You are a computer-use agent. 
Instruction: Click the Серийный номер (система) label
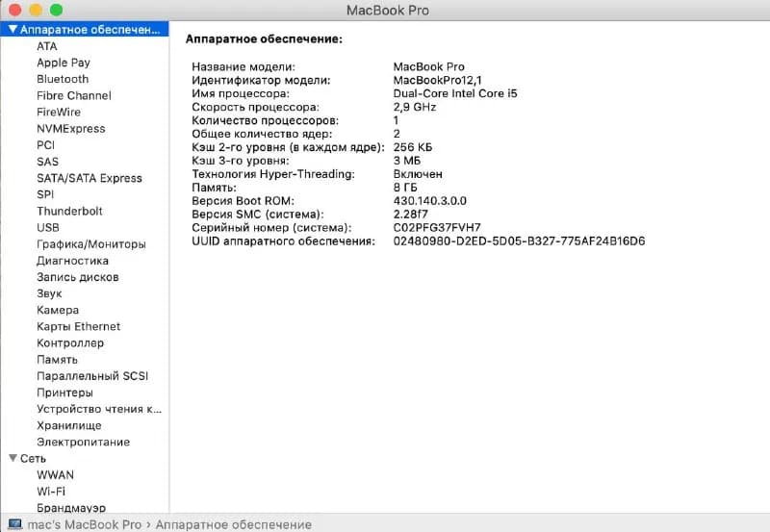[x=272, y=228]
